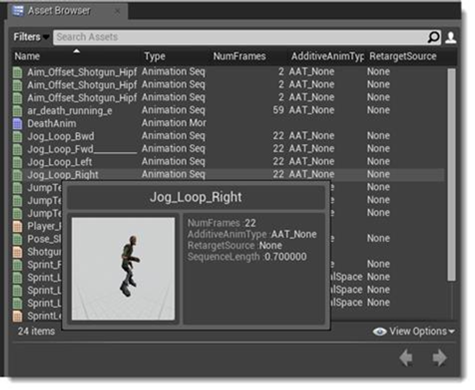Click the user icon beside search
Screen dimensions: 475x390
(451, 37)
